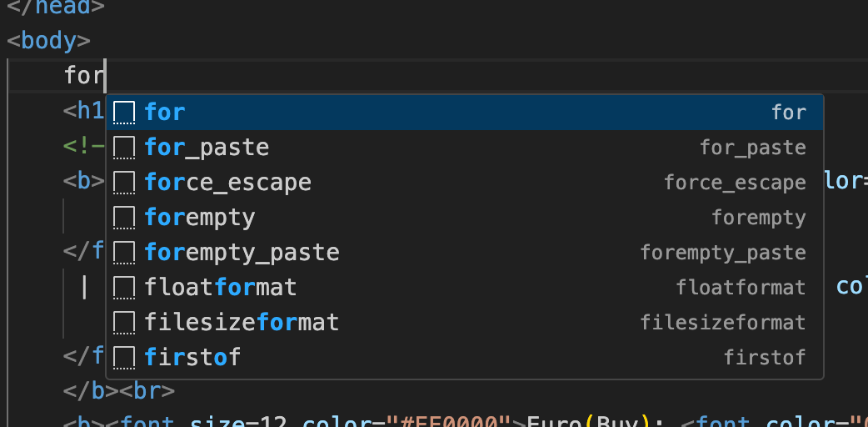
Task: Click the right-side 'forempty_paste' detail text
Action: click(x=722, y=253)
